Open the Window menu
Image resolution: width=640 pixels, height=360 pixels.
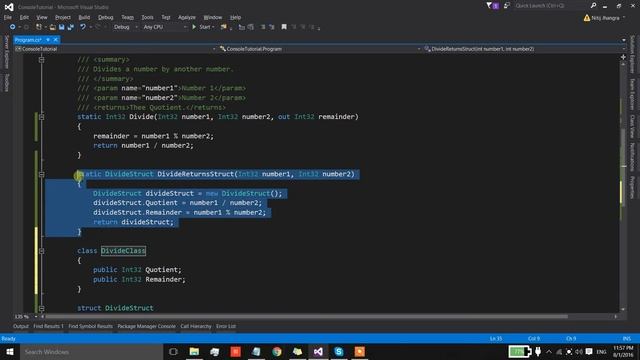click(213, 18)
